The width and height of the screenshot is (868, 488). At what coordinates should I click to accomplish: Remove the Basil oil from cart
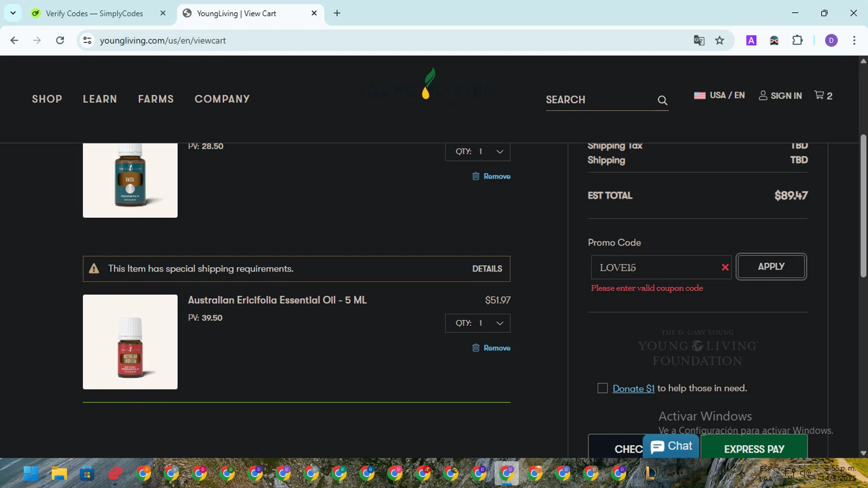tap(491, 177)
